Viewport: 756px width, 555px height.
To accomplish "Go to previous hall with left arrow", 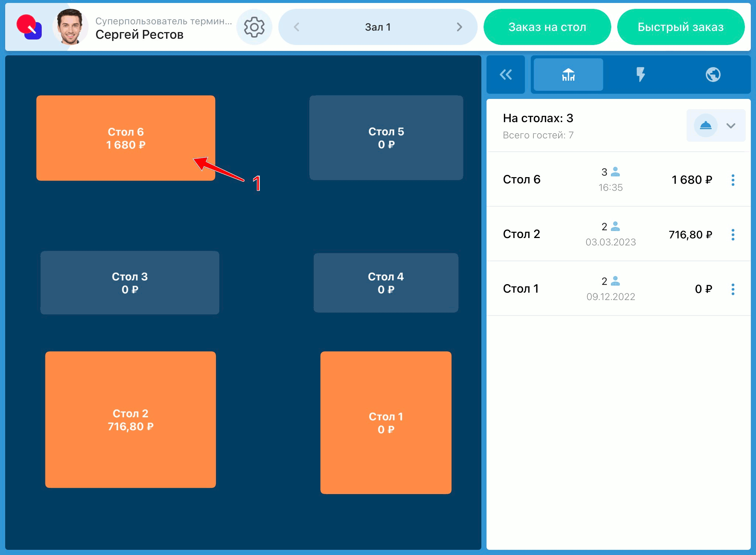I will tap(296, 27).
